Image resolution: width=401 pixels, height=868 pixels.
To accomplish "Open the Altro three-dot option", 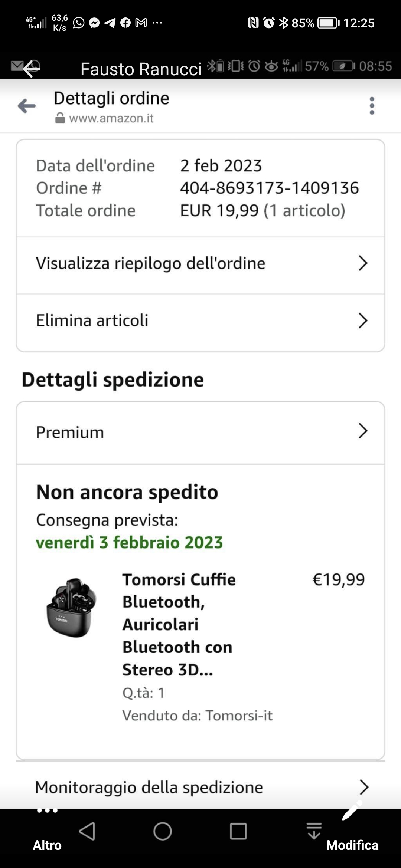I will tap(47, 811).
